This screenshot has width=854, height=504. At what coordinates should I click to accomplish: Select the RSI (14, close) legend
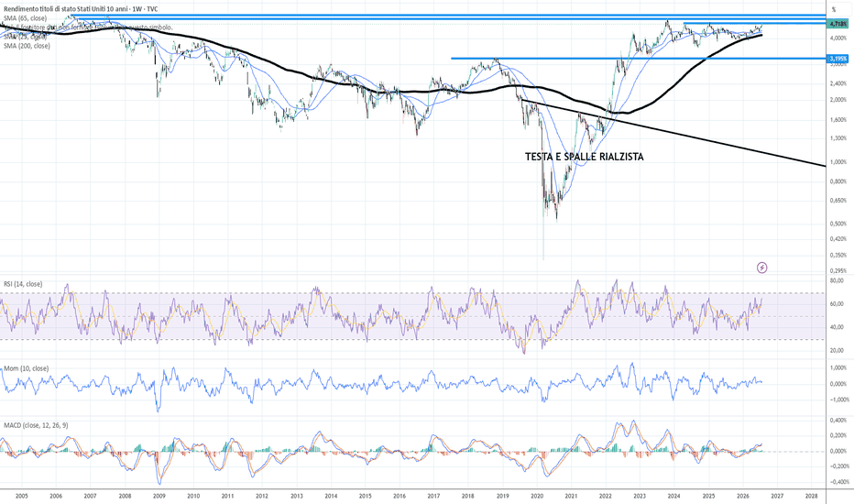23,284
